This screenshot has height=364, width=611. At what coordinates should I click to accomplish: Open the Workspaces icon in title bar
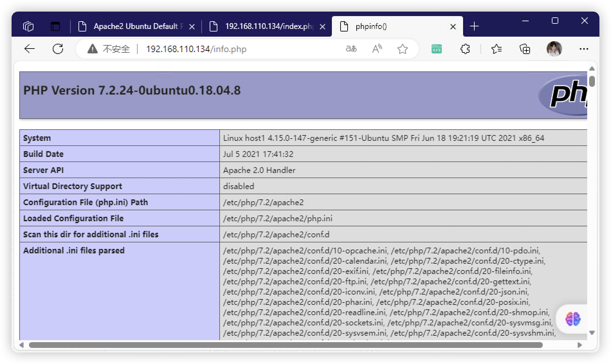click(x=28, y=26)
